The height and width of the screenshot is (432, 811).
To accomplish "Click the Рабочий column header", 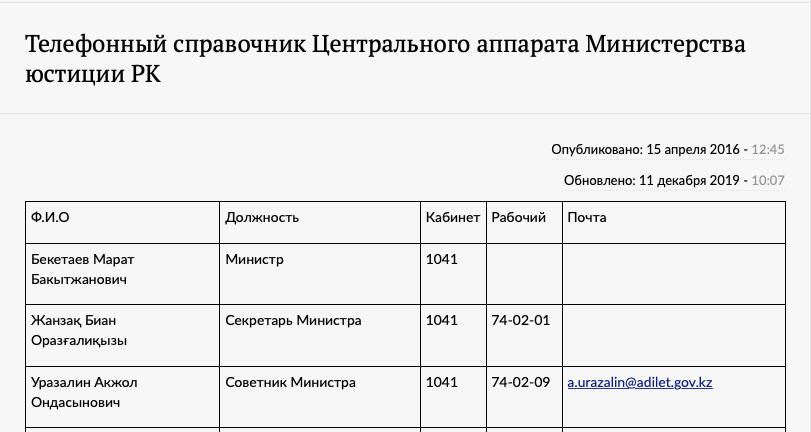I will (x=518, y=217).
